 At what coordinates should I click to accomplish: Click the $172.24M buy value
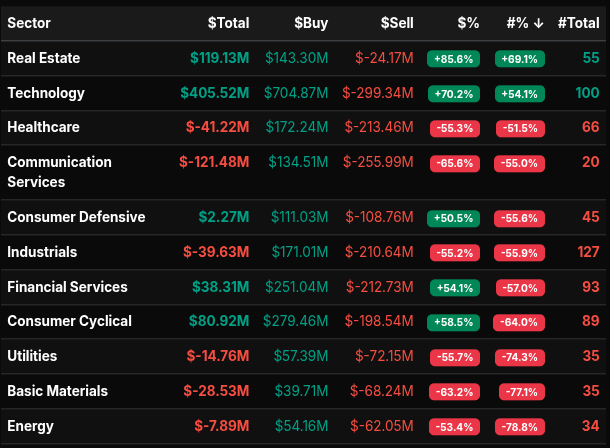click(297, 127)
